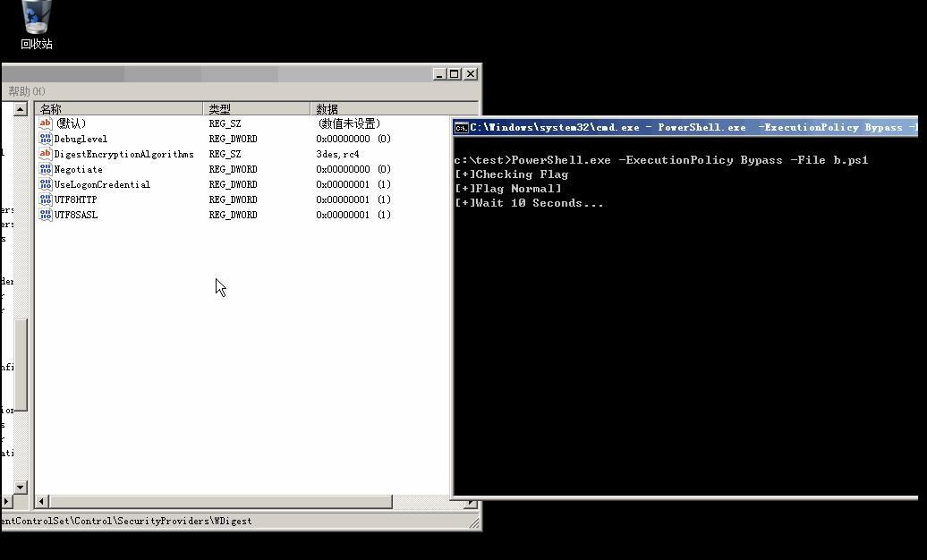The image size is (927, 560).
Task: Click the tree pane vertical scrollbar thumb
Action: [21, 365]
